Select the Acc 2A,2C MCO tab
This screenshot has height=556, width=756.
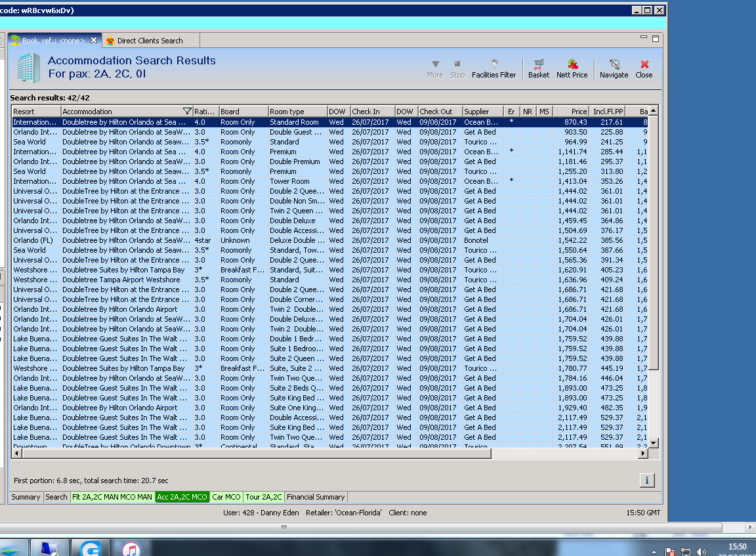[x=182, y=497]
